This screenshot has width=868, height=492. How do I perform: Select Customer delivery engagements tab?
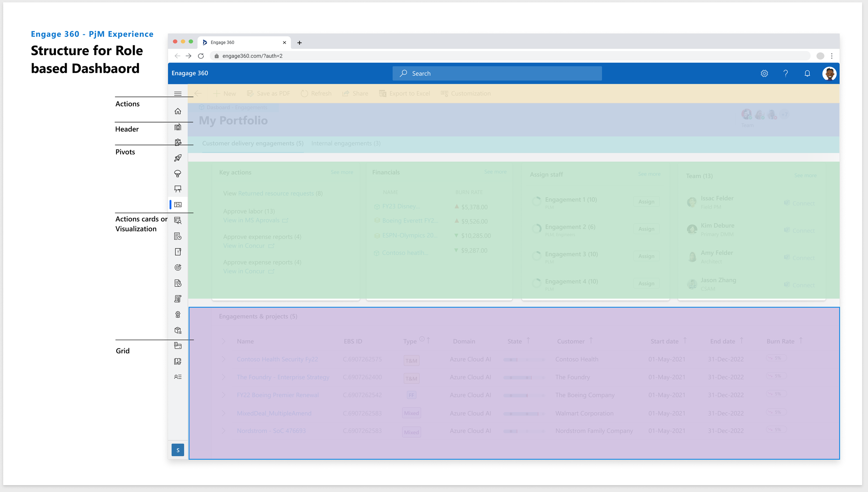tap(253, 144)
